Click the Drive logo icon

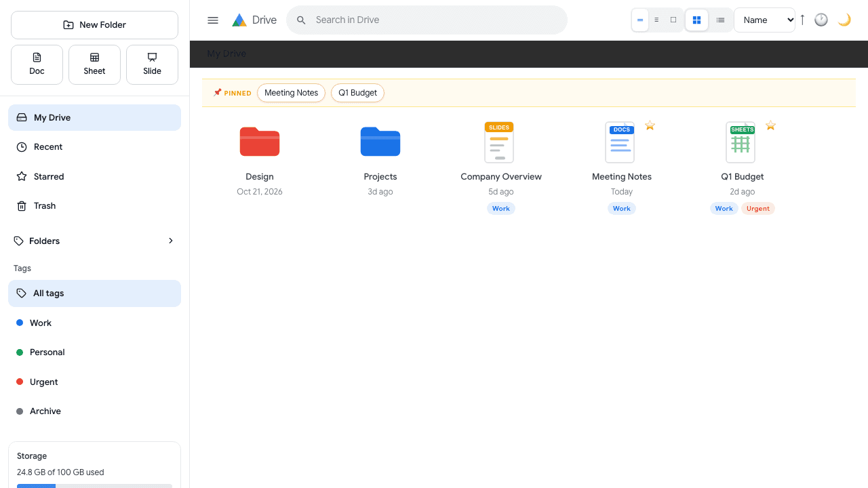click(x=239, y=20)
